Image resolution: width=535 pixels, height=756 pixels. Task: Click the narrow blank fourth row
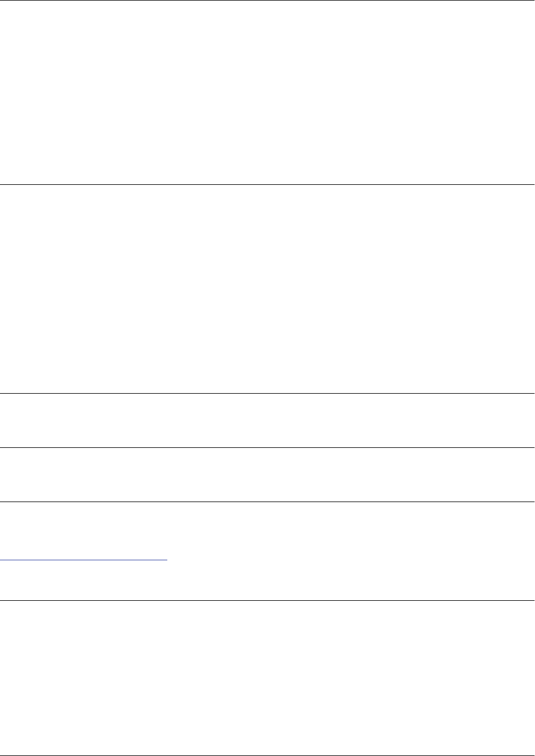pos(267,475)
